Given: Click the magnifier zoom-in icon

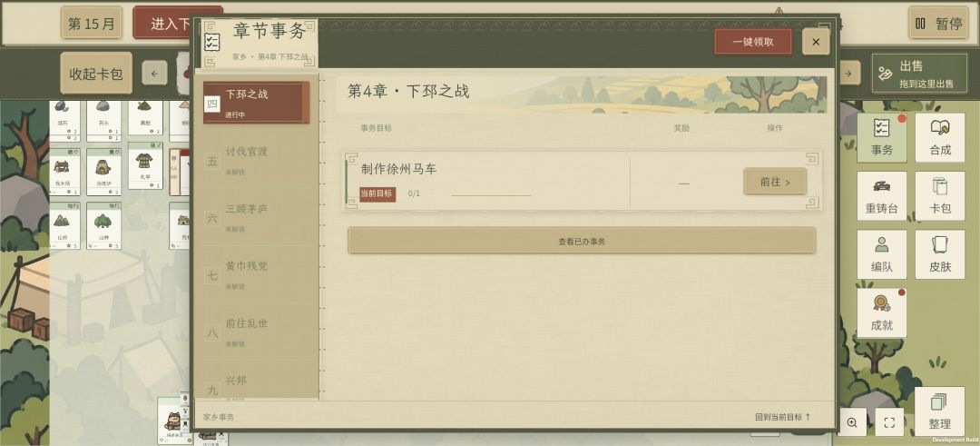Looking at the screenshot, I should (x=852, y=422).
